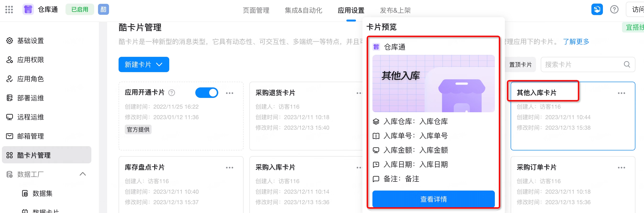Click the 入库金额 icon in preview
The image size is (644, 213).
[376, 150]
